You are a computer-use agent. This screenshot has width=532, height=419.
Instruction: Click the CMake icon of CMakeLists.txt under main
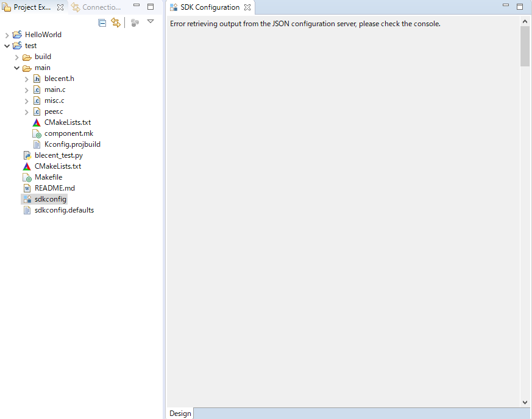pyautogui.click(x=37, y=122)
